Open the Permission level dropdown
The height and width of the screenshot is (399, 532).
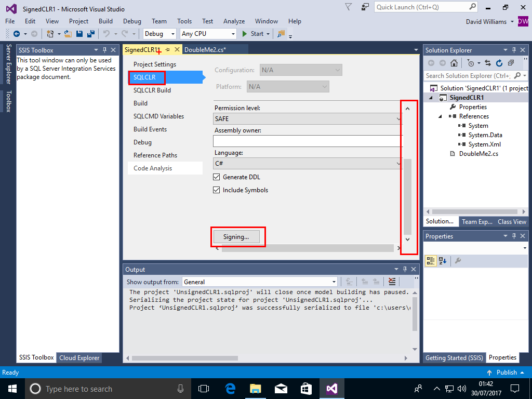click(308, 119)
